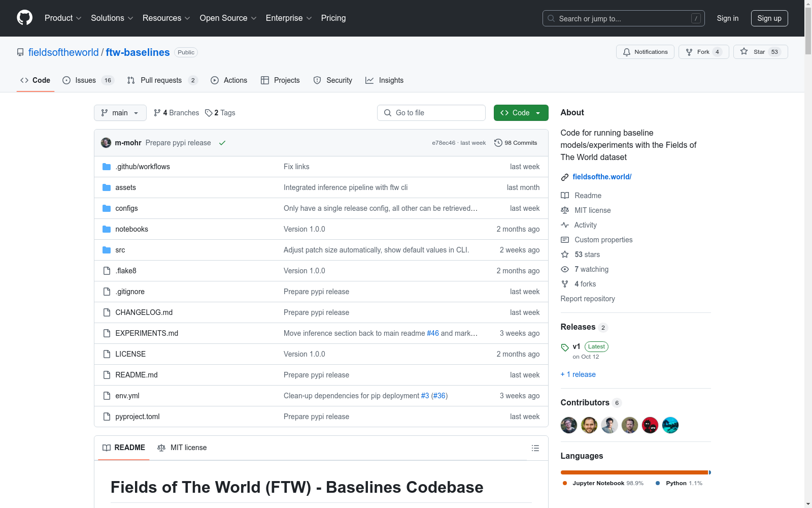Open the Insights tab
812x508 pixels.
point(385,80)
